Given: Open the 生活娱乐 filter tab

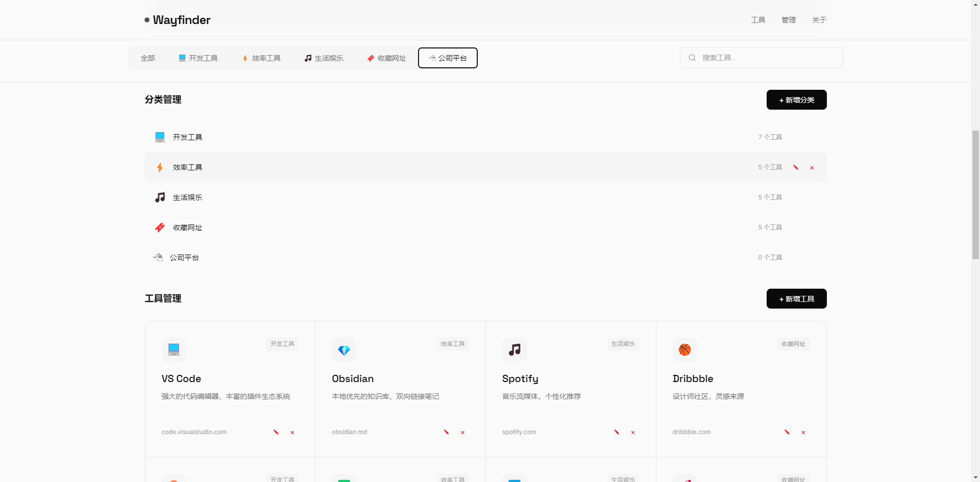Looking at the screenshot, I should 324,58.
